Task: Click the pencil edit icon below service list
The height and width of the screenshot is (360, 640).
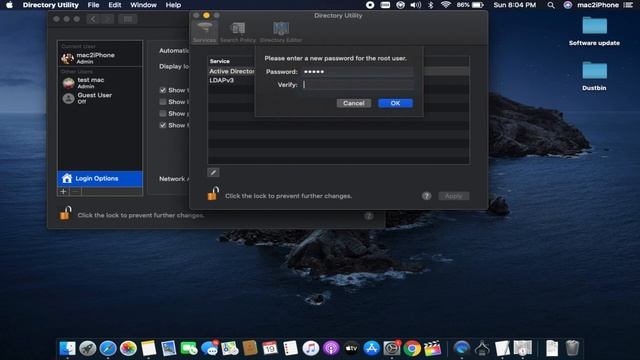Action: point(213,172)
